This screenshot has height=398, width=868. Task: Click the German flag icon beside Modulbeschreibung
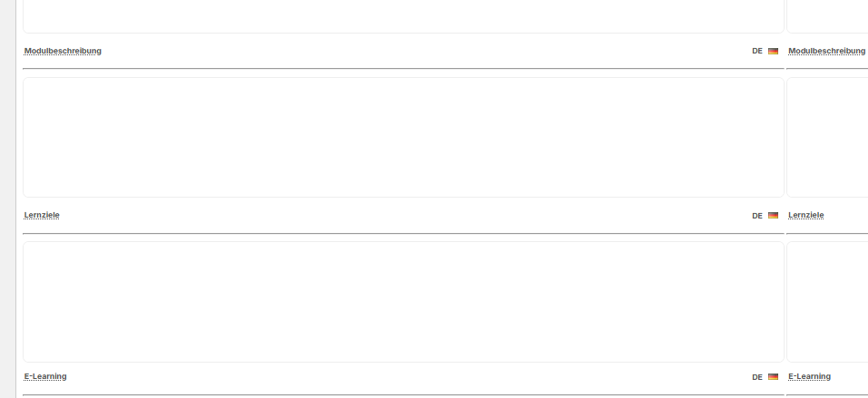pyautogui.click(x=773, y=51)
